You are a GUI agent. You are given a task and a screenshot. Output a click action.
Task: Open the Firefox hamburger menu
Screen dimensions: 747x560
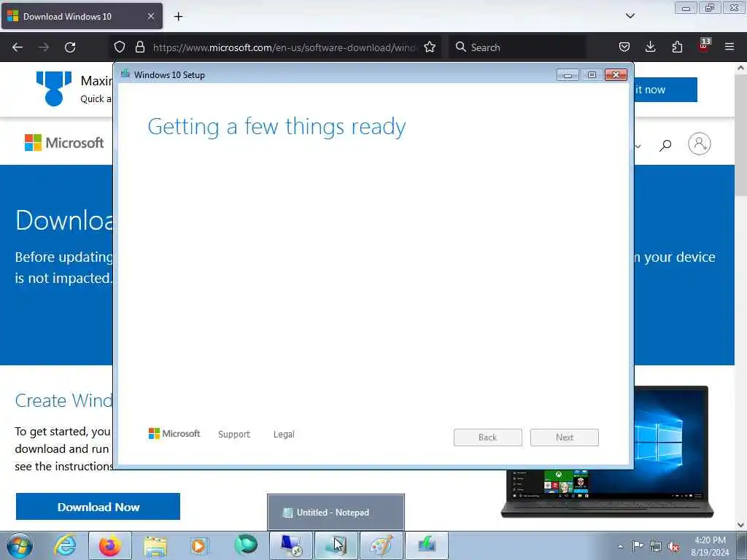tap(729, 47)
